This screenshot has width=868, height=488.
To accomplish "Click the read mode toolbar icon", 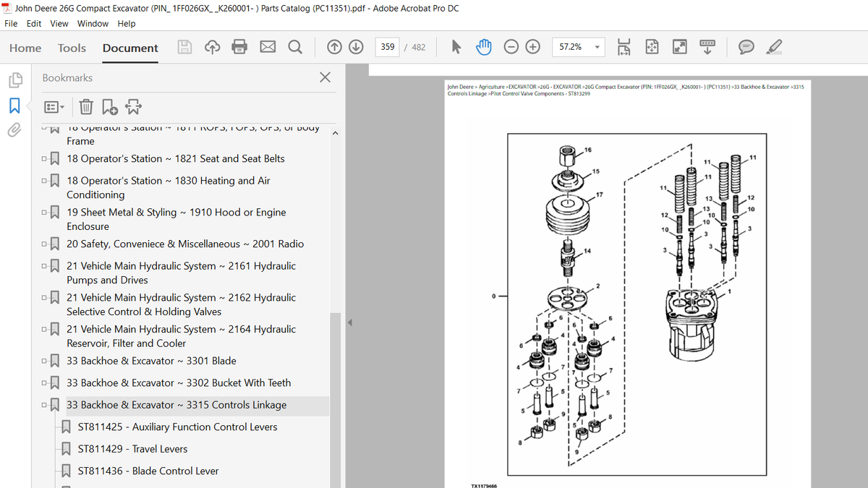I will click(707, 47).
